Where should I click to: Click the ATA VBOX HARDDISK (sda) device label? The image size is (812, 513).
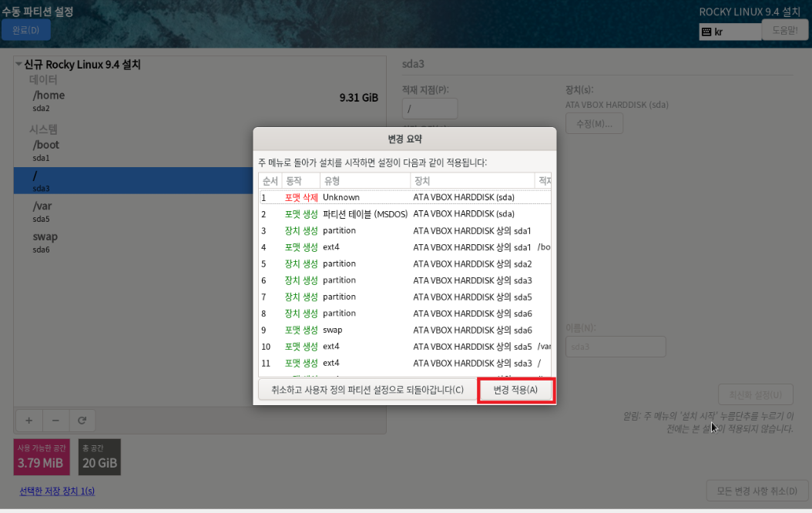(617, 105)
